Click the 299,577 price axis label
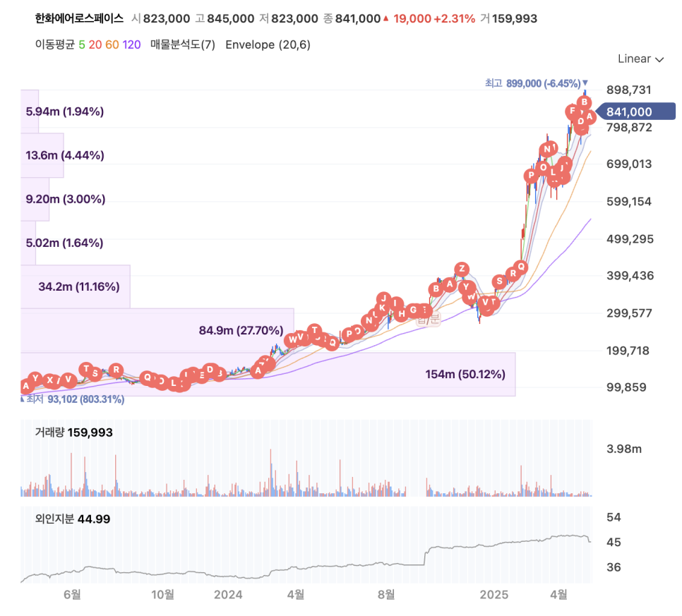 629,313
